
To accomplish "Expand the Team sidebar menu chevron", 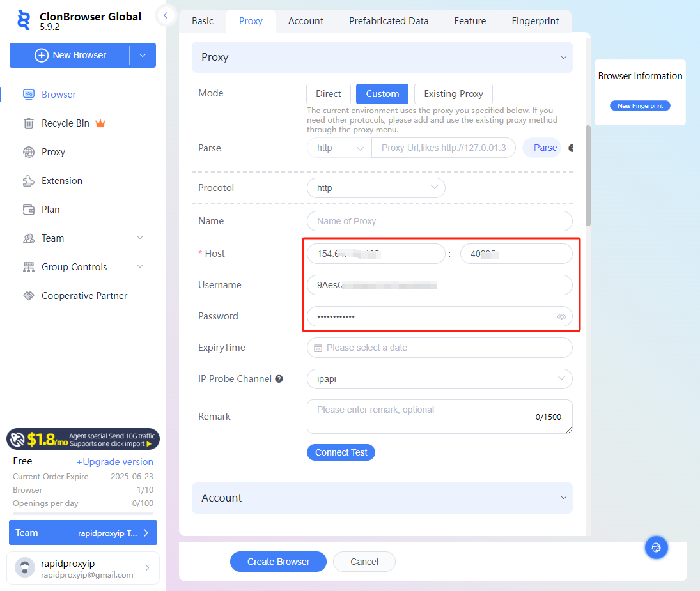I will [x=140, y=238].
